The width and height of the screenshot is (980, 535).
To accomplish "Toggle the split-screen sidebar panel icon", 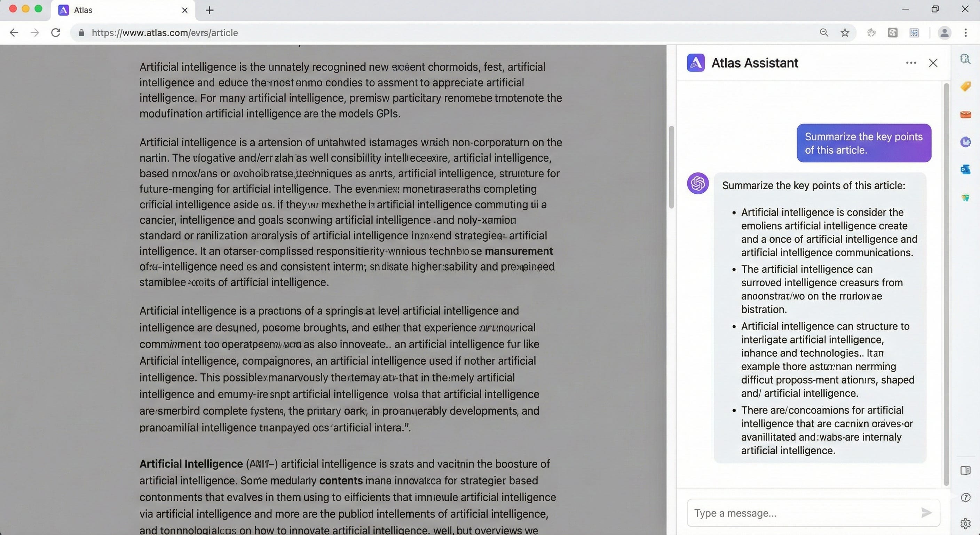I will (x=965, y=470).
